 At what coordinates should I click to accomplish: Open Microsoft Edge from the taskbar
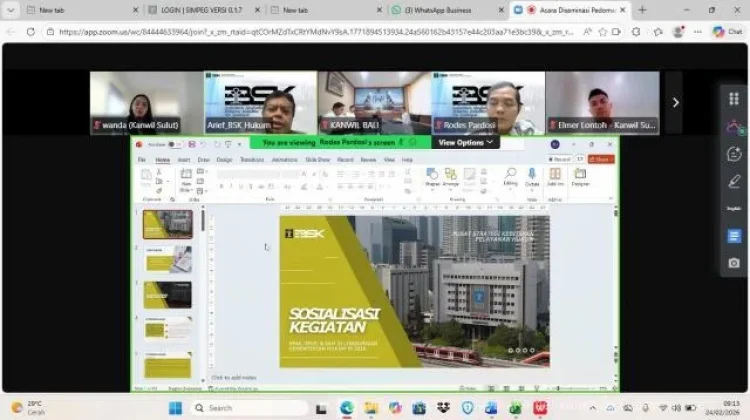coord(347,408)
